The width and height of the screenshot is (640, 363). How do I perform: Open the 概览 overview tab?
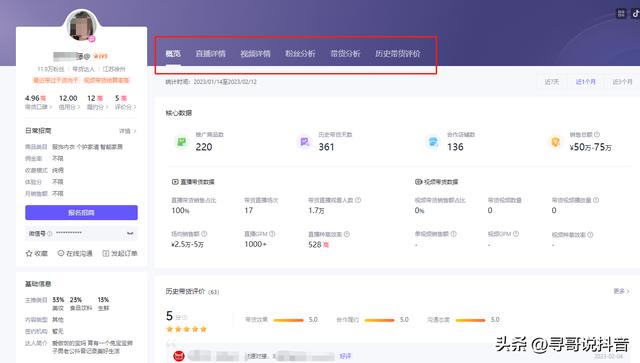coord(173,53)
